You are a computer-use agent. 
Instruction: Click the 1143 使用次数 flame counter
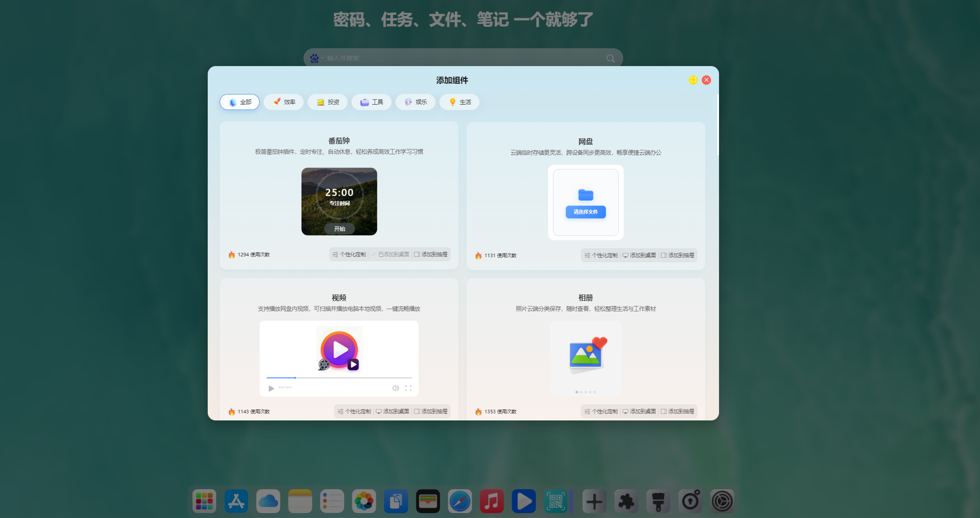[x=249, y=412]
